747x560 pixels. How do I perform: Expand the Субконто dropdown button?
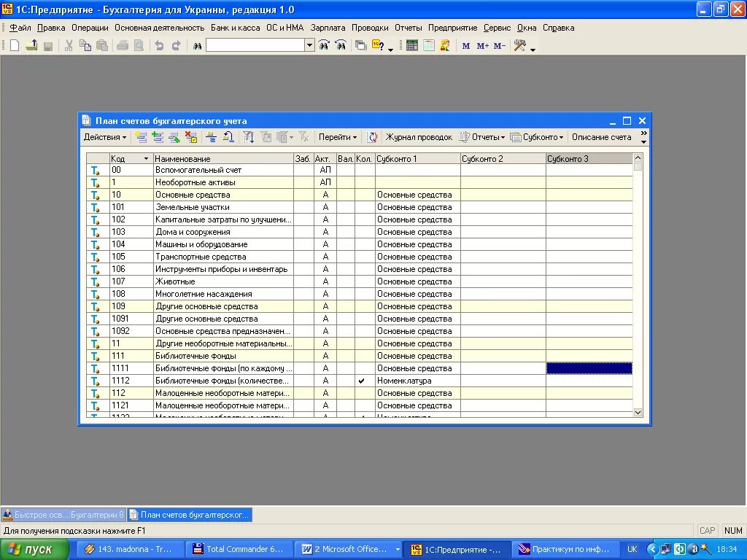pos(536,137)
